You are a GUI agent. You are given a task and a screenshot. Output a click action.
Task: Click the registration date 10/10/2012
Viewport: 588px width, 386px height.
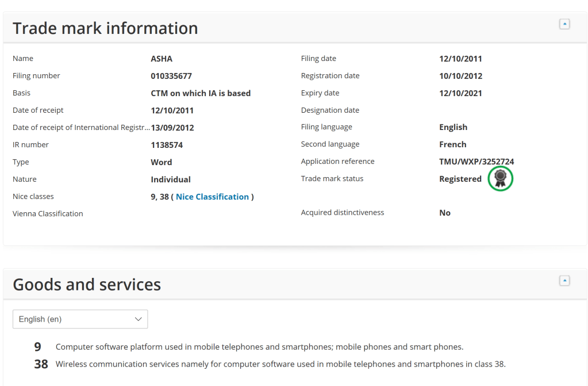pos(460,76)
